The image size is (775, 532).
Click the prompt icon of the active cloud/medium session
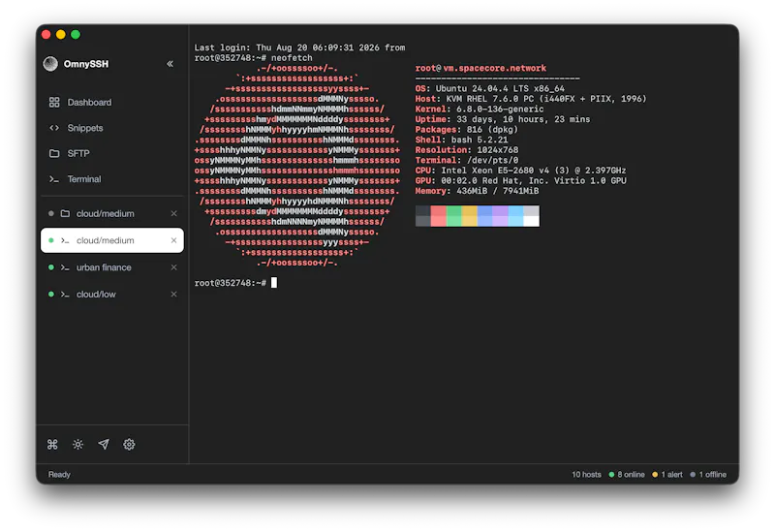[x=65, y=240]
